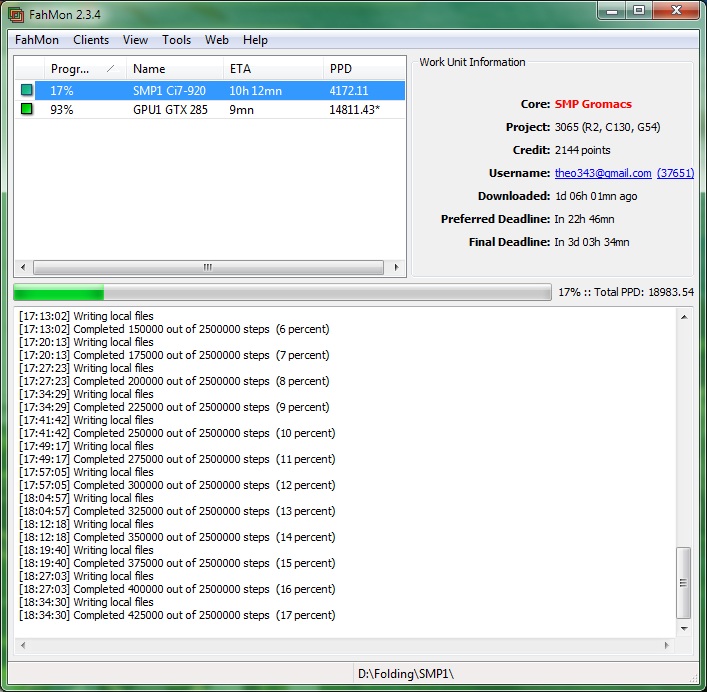Click the log pane vertical scrollbar thumb

point(684,583)
